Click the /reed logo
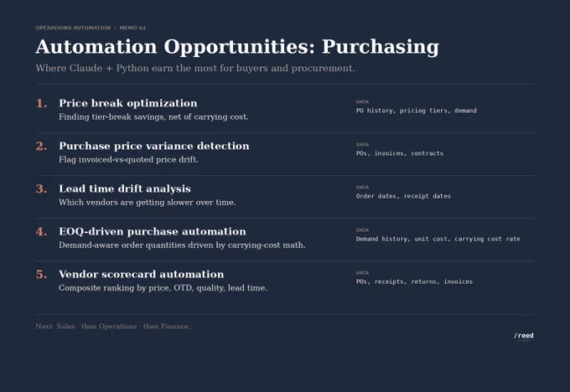This screenshot has height=392, width=570. 523,336
